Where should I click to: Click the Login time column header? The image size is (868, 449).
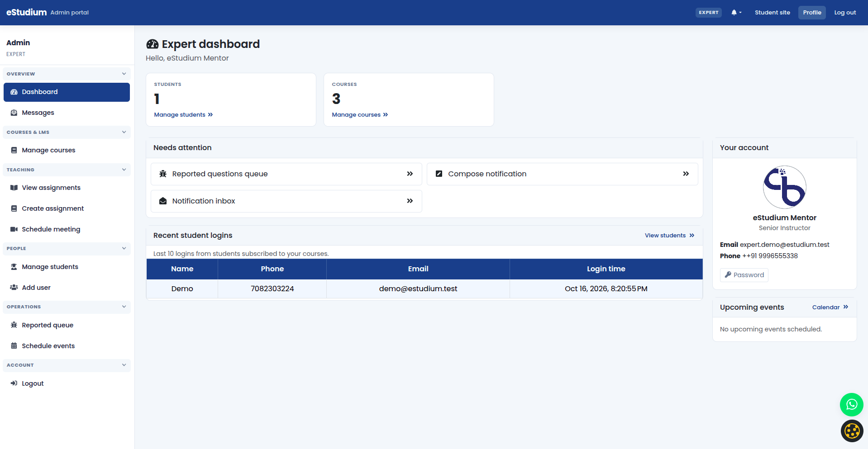click(x=606, y=269)
